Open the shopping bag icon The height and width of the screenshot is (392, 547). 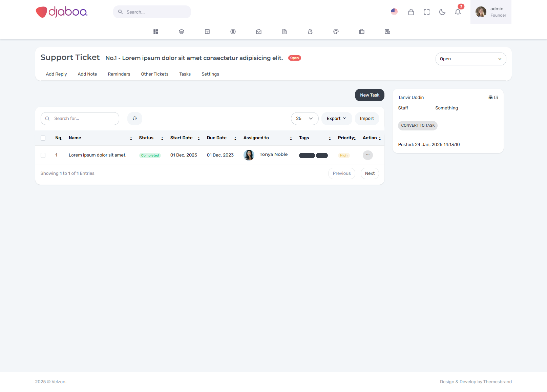[x=411, y=12]
